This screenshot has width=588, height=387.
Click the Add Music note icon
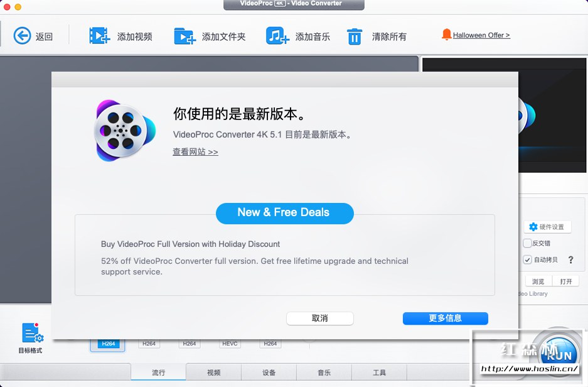[277, 36]
